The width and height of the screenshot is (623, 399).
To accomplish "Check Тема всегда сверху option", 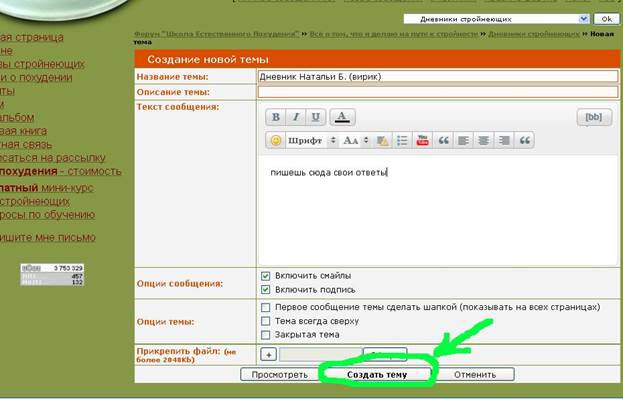I will (265, 321).
